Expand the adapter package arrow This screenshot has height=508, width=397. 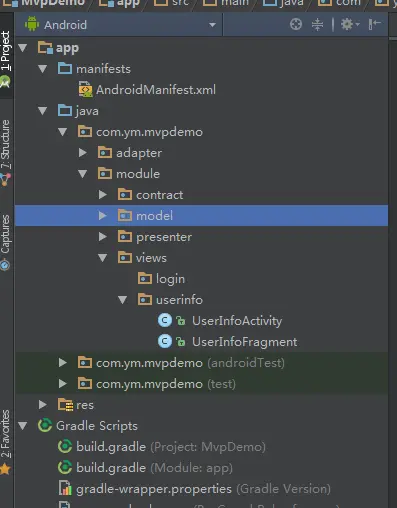click(x=83, y=153)
